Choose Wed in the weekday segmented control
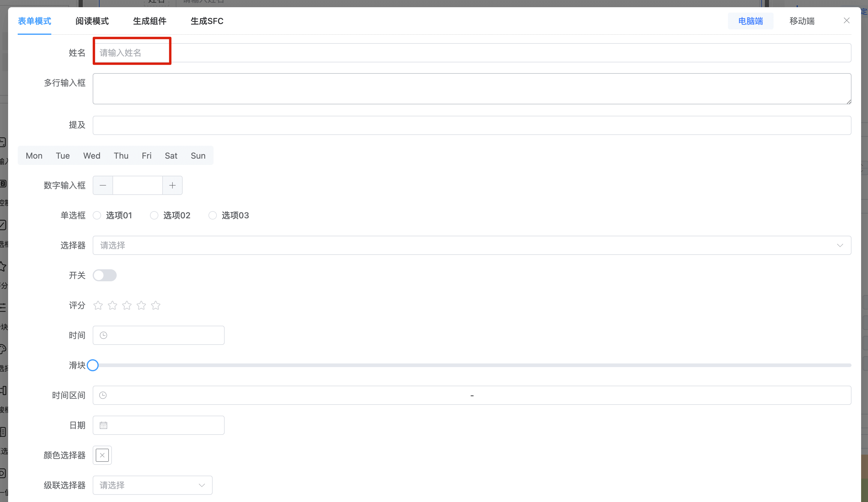Image resolution: width=868 pixels, height=502 pixels. (91, 156)
